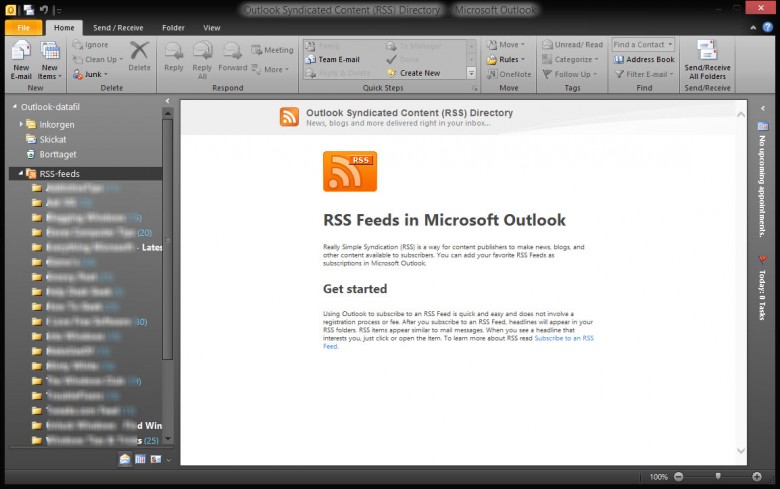Expand the Inkorgen folder

pyautogui.click(x=21, y=124)
